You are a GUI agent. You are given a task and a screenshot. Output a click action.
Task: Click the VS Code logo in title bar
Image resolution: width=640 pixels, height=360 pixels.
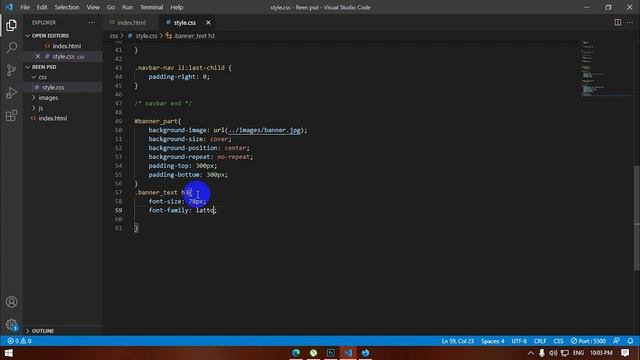(x=9, y=7)
